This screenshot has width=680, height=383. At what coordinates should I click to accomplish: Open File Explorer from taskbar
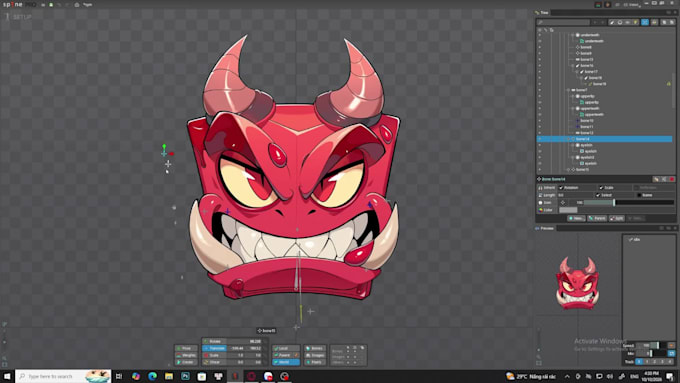click(x=169, y=376)
